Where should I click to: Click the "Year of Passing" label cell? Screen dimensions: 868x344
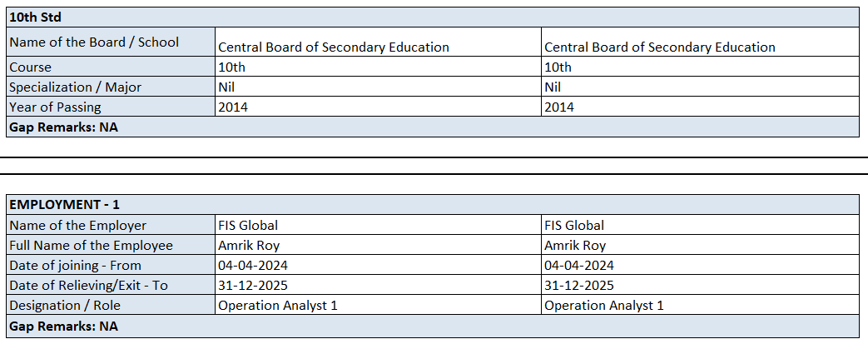coord(55,107)
